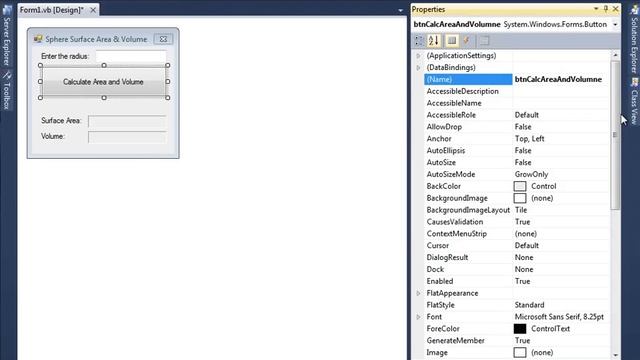Show Events with the lightning bolt icon
Viewport: 640px width, 360px height.
466,40
